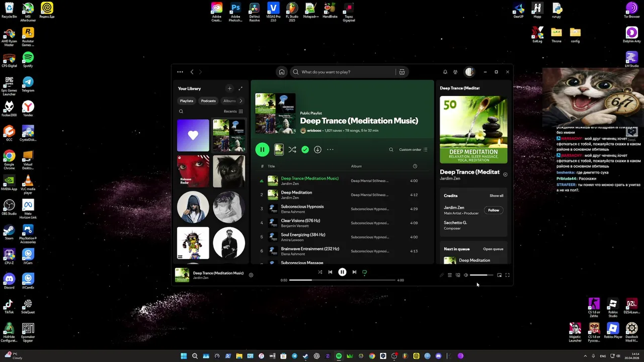Enter full screen player view
The width and height of the screenshot is (644, 362).
coord(507,275)
